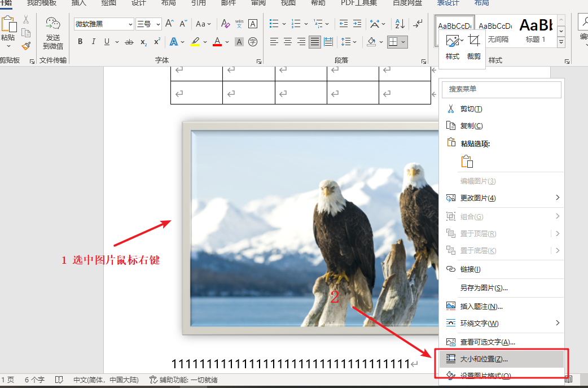Open Paragraph dialog launcher
Viewport: 588px width, 388px height.
coord(423,61)
